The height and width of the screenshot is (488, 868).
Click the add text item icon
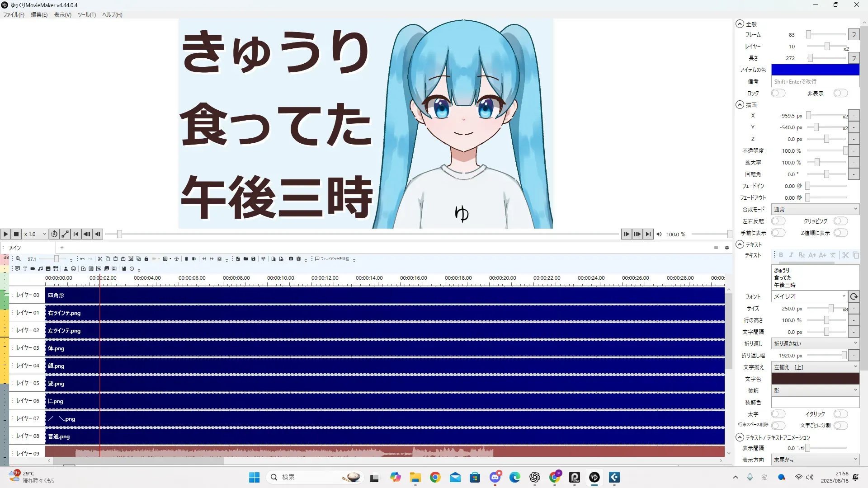pyautogui.click(x=25, y=269)
